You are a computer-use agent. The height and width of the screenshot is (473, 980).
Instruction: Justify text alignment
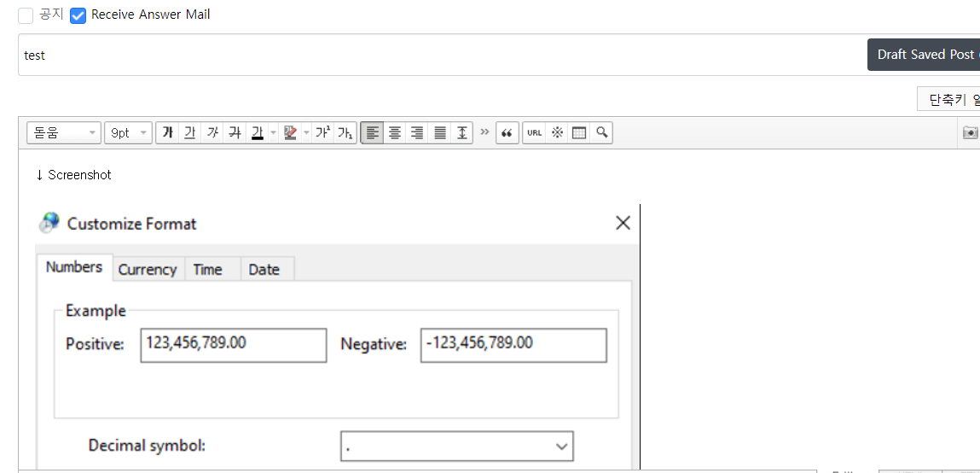[440, 132]
